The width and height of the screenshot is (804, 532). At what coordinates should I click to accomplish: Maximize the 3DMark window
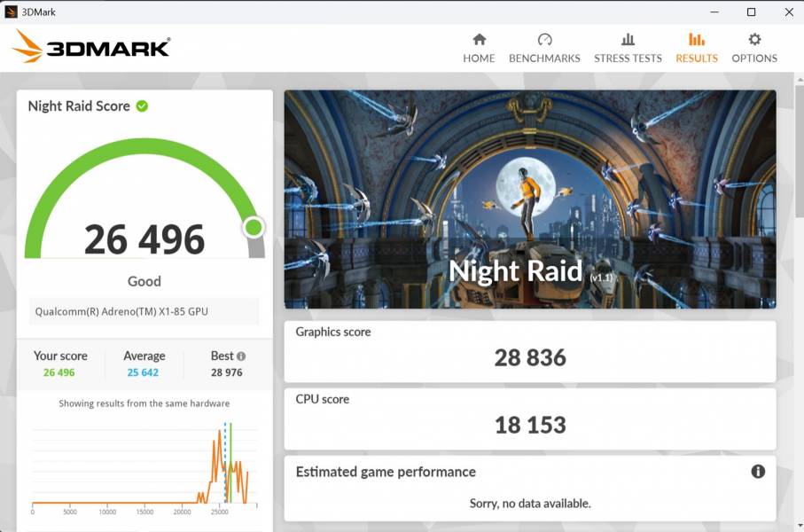pos(751,12)
